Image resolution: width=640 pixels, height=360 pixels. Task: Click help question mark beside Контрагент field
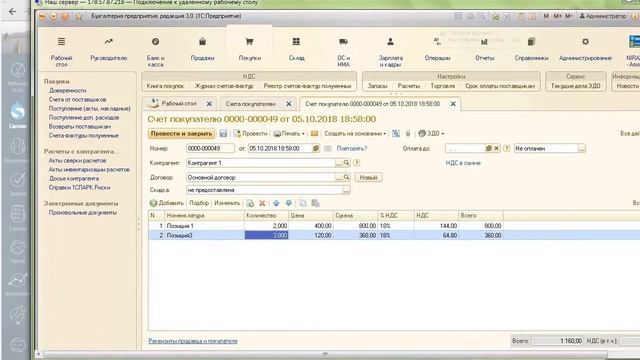pyautogui.click(x=357, y=163)
